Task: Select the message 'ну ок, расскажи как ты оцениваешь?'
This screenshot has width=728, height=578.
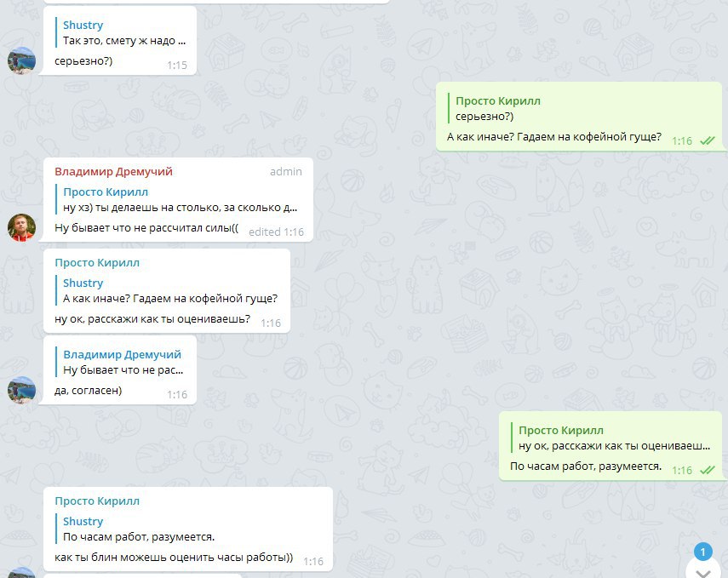Action: click(152, 319)
